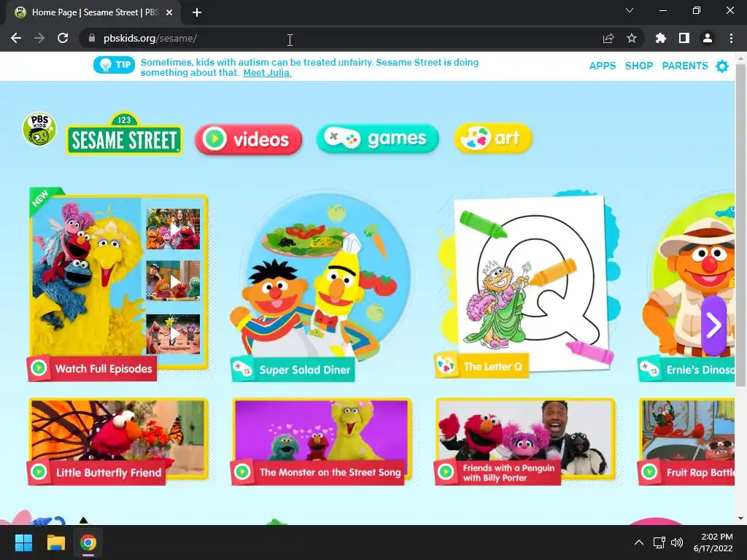View site info via padlock icon
Screen dimensions: 747x560
click(92, 38)
